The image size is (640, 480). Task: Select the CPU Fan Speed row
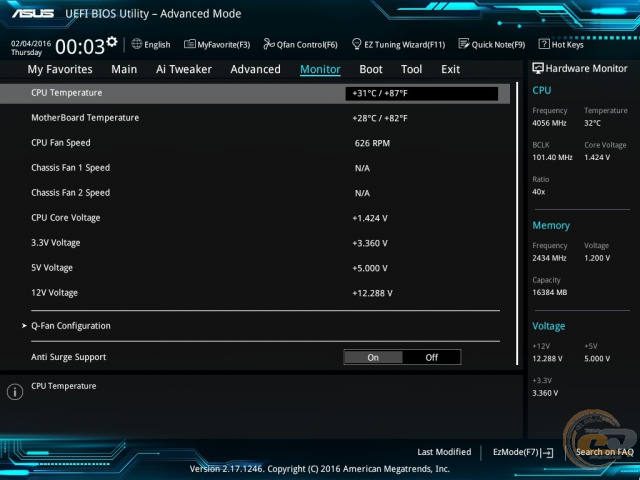255,143
